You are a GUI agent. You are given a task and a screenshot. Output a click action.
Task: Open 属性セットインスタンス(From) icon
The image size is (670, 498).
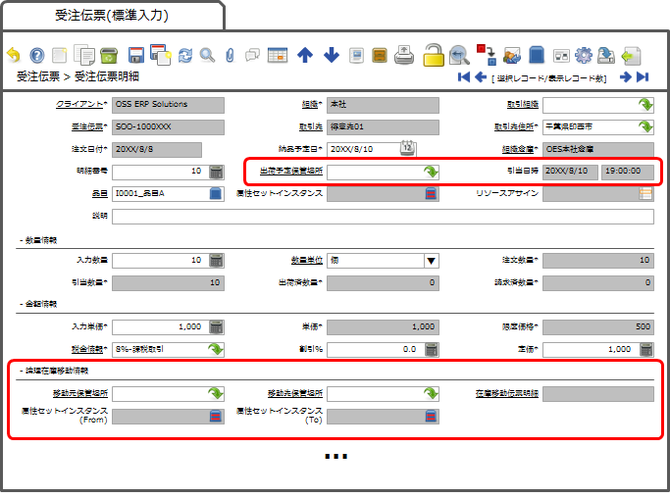coord(216,416)
